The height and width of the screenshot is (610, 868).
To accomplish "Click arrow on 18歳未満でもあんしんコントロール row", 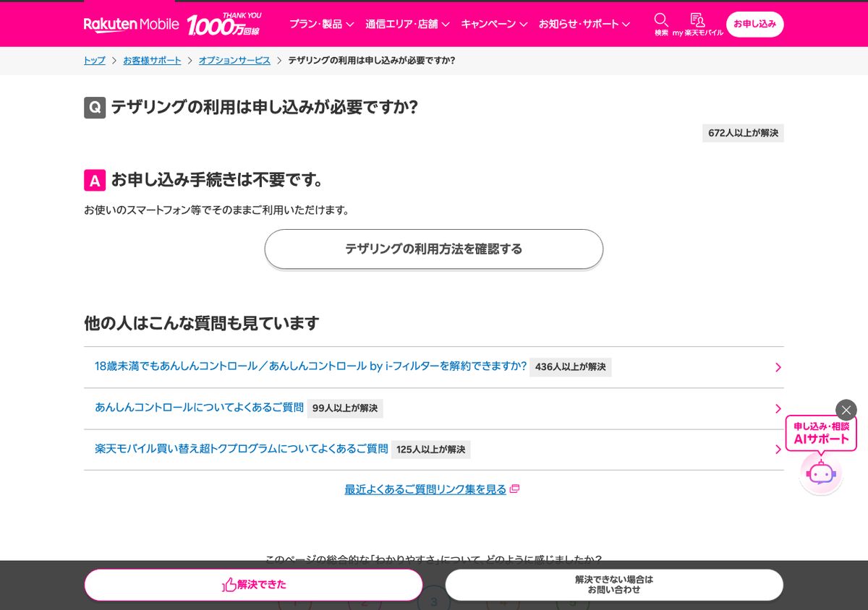I will click(x=778, y=367).
